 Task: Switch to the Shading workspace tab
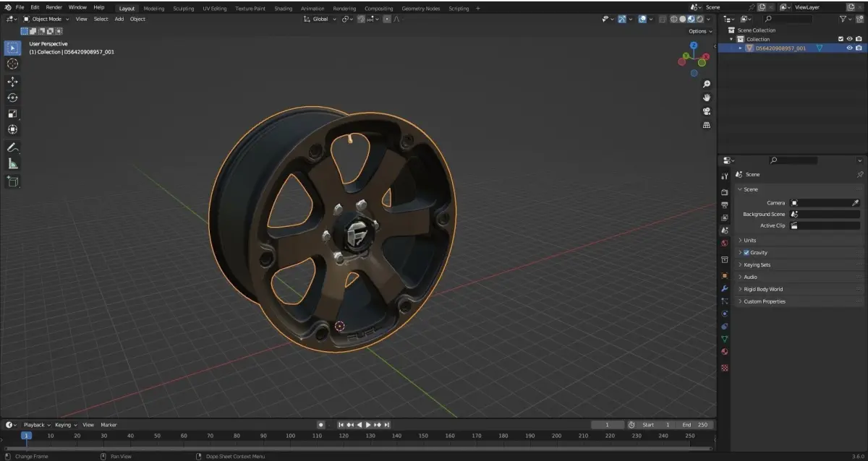click(x=284, y=9)
